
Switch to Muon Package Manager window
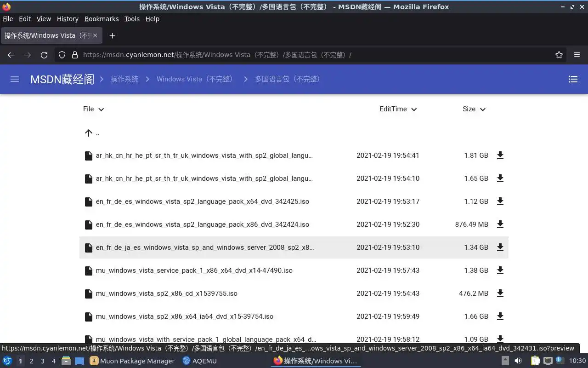[132, 361]
